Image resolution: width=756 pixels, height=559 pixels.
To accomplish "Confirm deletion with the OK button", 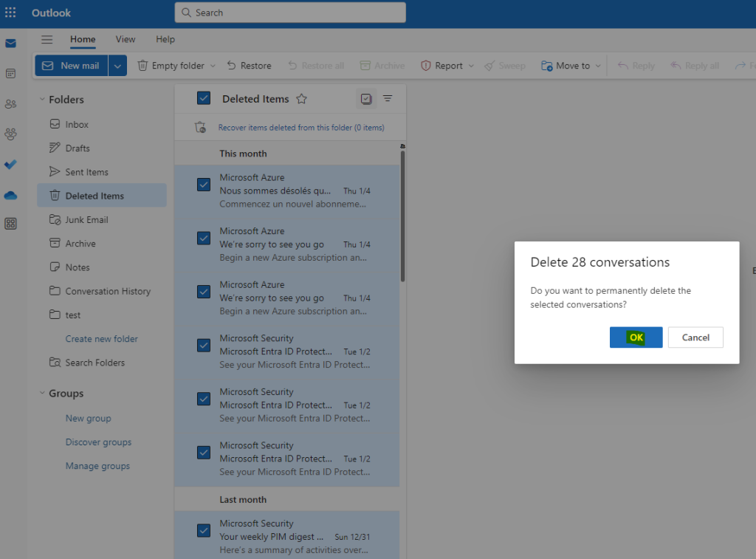I will [636, 337].
